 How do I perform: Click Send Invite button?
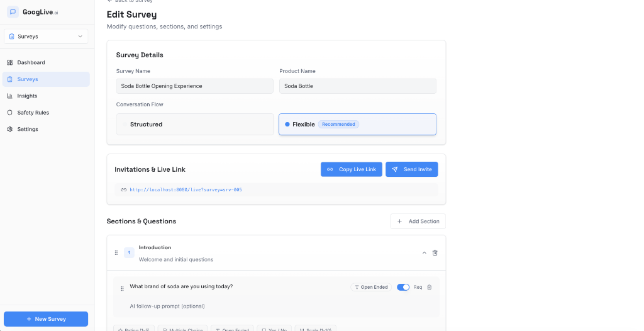tap(411, 169)
